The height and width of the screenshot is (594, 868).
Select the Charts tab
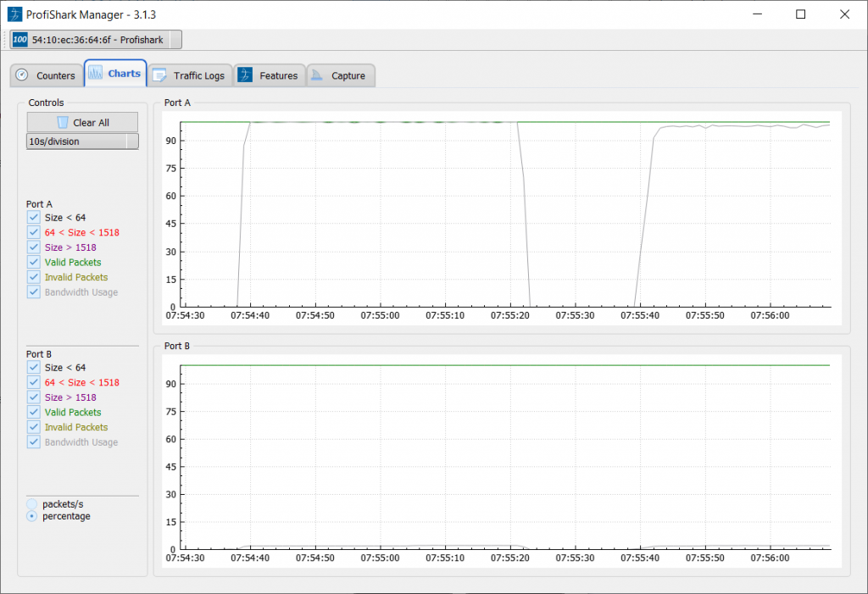tap(115, 73)
